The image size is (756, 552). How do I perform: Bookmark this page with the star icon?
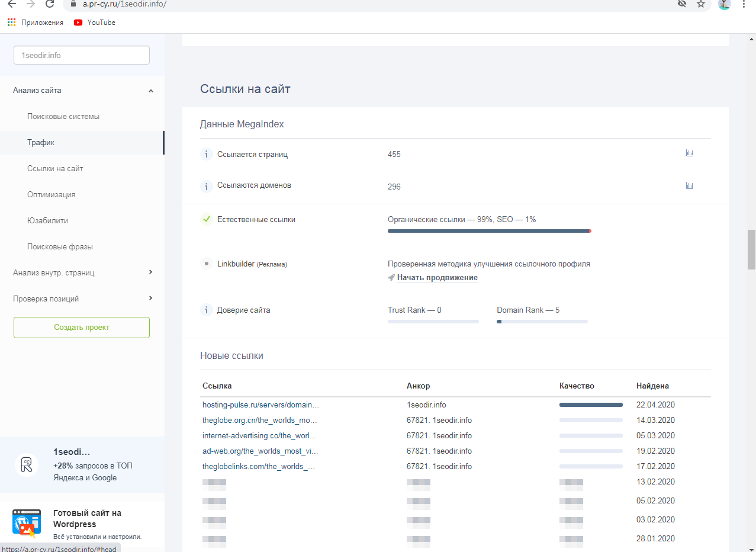[x=701, y=4]
